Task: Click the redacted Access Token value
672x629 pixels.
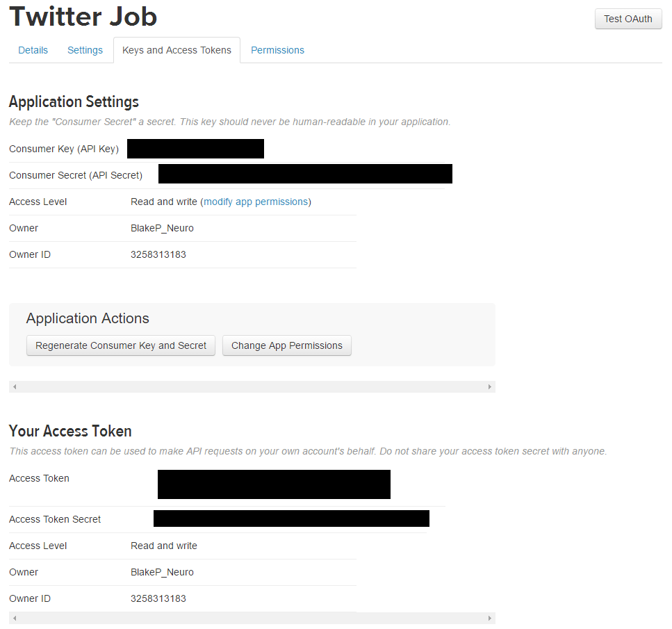Action: [274, 484]
